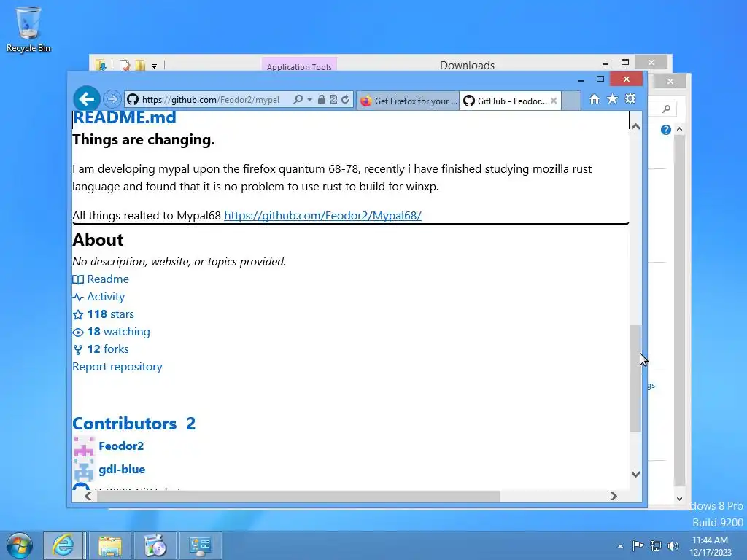Open a new tab with the blank tab button

[x=571, y=101]
